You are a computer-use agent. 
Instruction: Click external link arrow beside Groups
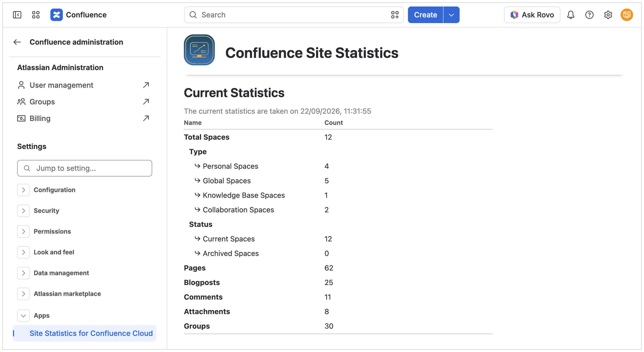146,102
